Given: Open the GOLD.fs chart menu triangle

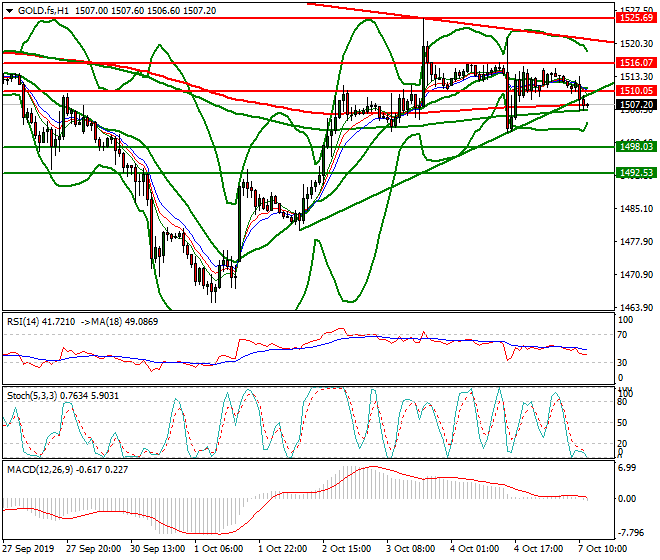Looking at the screenshot, I should tap(9, 11).
